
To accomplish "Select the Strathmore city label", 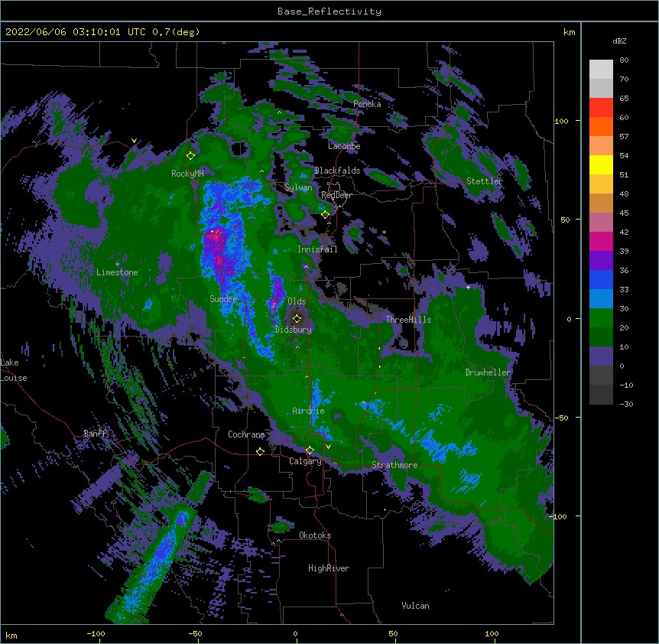I will (x=394, y=465).
